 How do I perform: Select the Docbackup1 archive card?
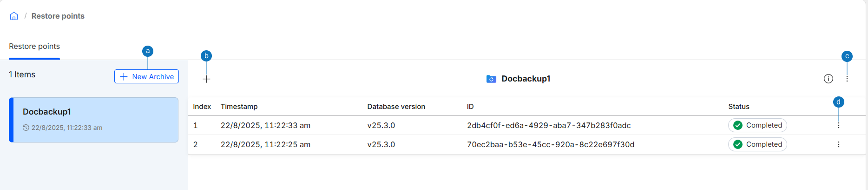pos(93,120)
